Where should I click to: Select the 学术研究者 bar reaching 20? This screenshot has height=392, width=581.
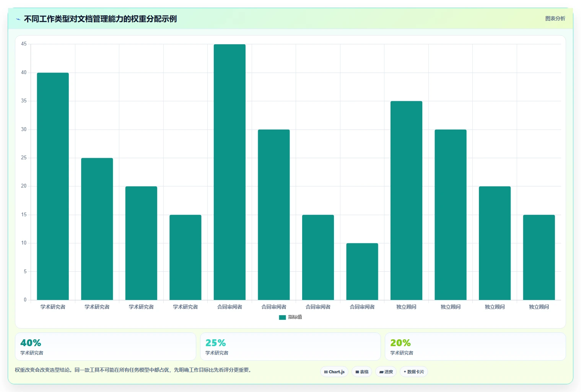(x=141, y=243)
